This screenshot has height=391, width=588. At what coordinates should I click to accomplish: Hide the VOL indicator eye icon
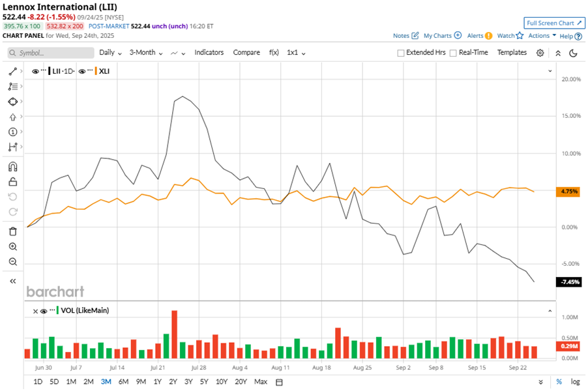click(44, 311)
